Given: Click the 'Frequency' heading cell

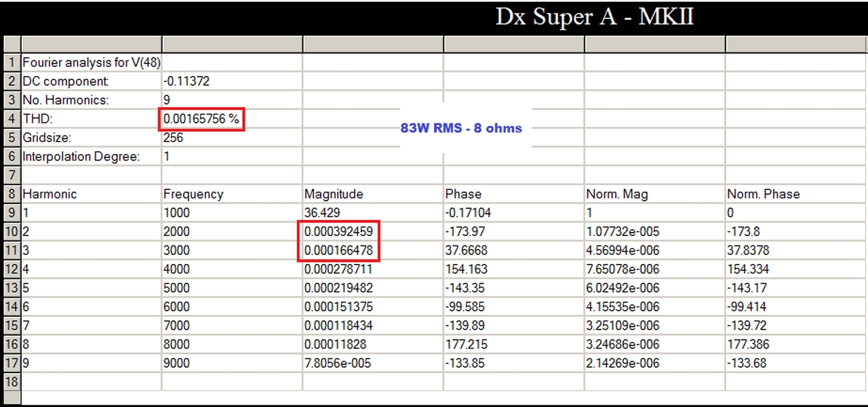Looking at the screenshot, I should click(232, 194).
